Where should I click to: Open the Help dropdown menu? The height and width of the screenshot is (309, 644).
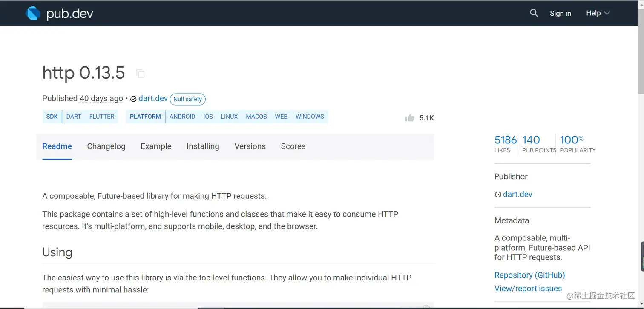(x=598, y=13)
